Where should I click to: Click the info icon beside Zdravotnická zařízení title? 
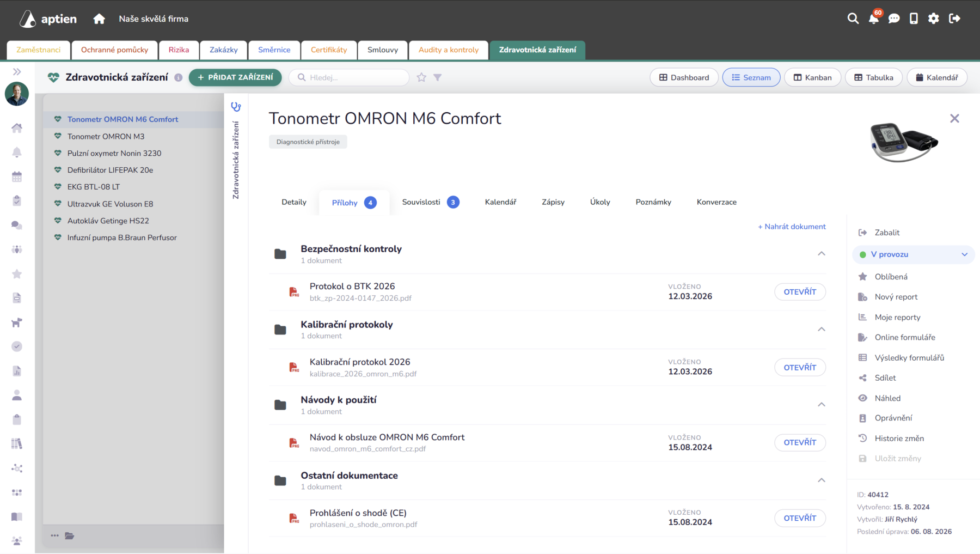[x=178, y=77]
